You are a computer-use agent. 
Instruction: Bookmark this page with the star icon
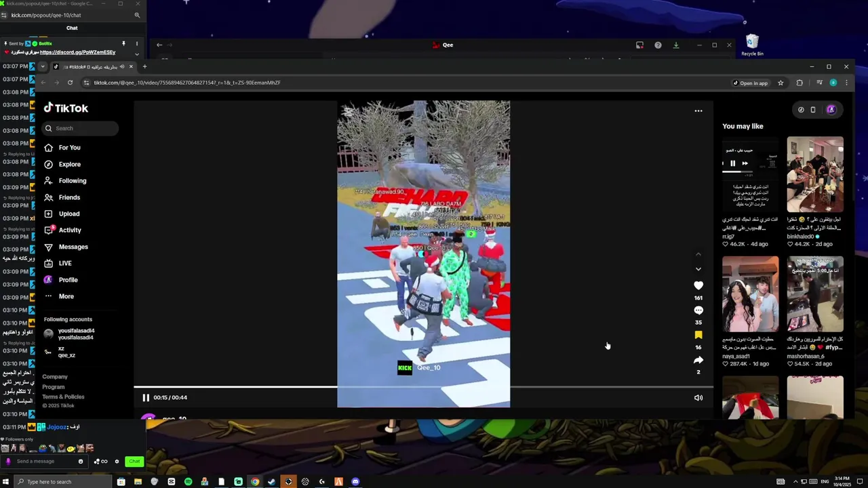pyautogui.click(x=781, y=83)
